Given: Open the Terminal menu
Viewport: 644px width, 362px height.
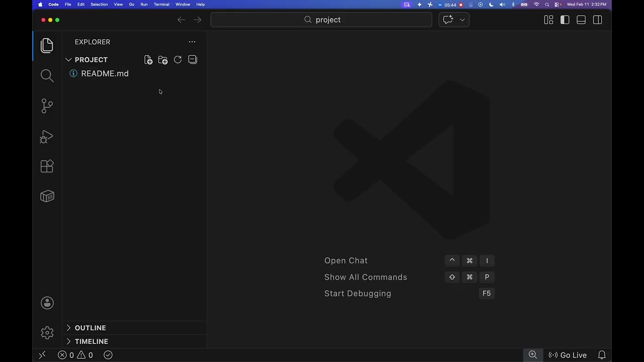Looking at the screenshot, I should tap(162, 5).
